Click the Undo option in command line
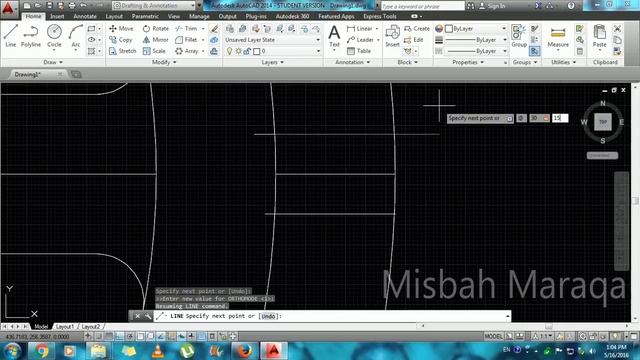 (x=268, y=316)
